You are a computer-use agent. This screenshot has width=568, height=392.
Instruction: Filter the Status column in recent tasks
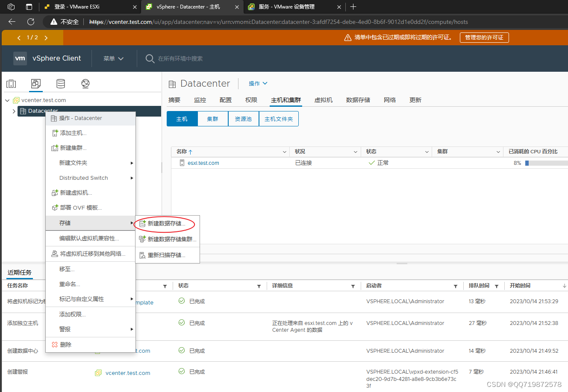click(259, 286)
